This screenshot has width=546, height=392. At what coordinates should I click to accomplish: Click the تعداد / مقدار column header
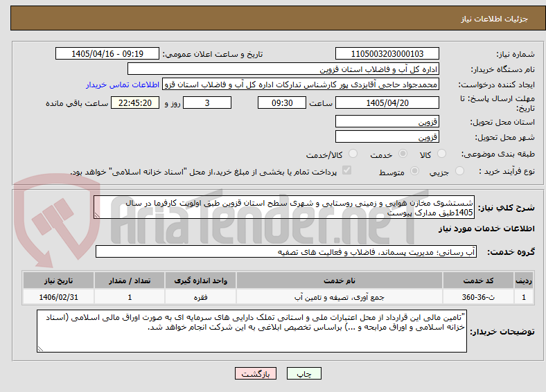(130, 280)
